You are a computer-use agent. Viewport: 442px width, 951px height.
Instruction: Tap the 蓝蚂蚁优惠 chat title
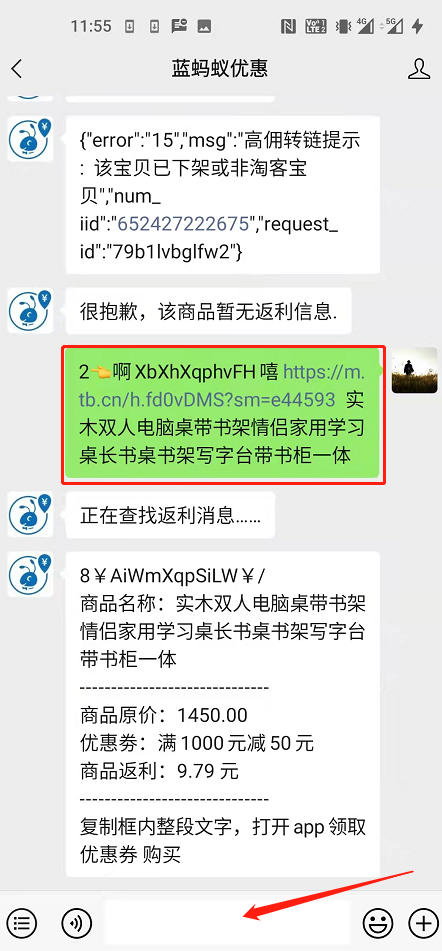pyautogui.click(x=219, y=69)
